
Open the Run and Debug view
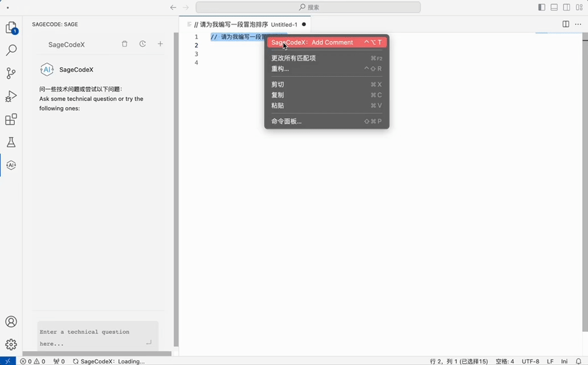coord(11,96)
